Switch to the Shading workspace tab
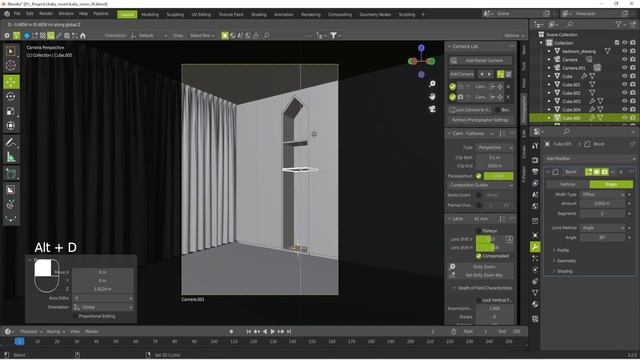This screenshot has height=360, width=640. [258, 14]
